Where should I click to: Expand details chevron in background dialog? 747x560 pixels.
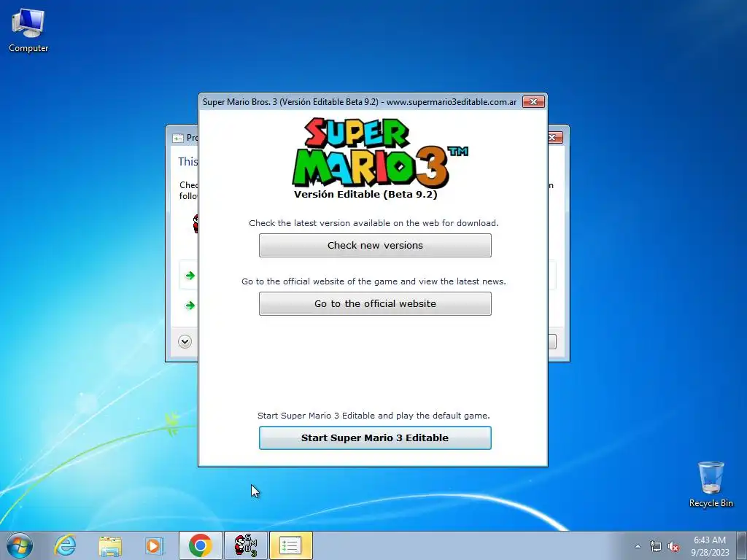[185, 341]
